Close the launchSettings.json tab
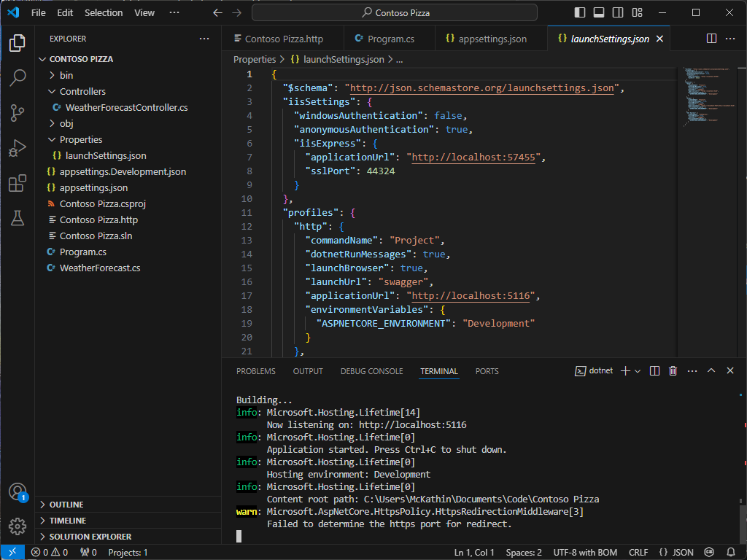The width and height of the screenshot is (747, 560). pos(659,39)
